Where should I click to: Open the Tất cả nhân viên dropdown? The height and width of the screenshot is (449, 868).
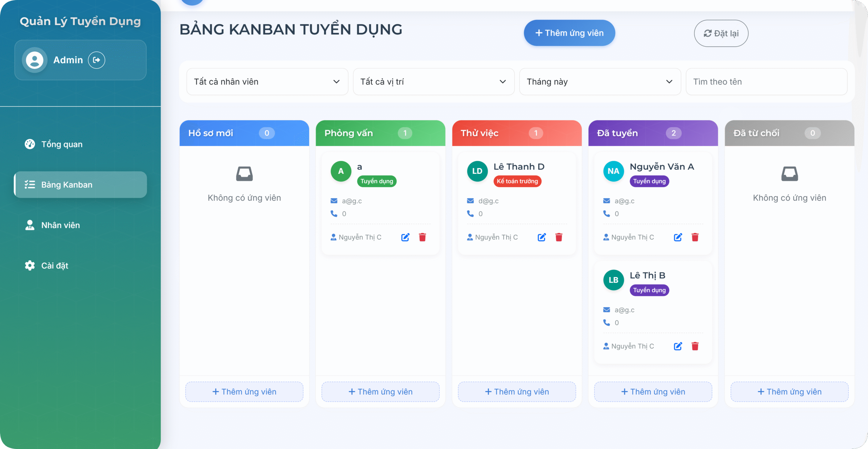click(267, 82)
